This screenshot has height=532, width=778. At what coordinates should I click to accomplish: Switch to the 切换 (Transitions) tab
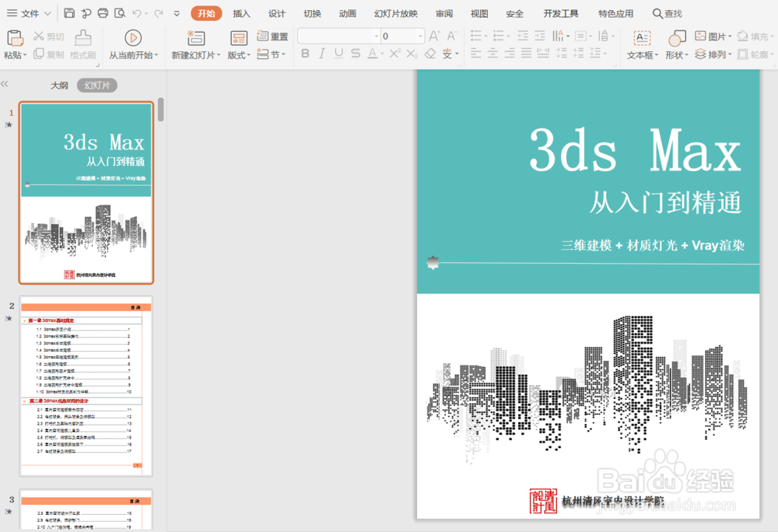(312, 13)
